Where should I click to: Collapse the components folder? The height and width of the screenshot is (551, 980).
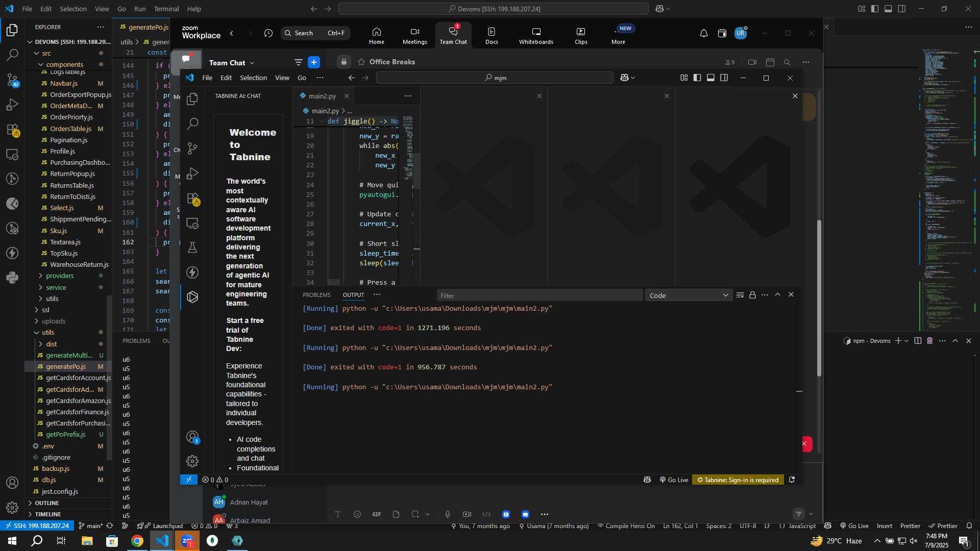(x=64, y=65)
